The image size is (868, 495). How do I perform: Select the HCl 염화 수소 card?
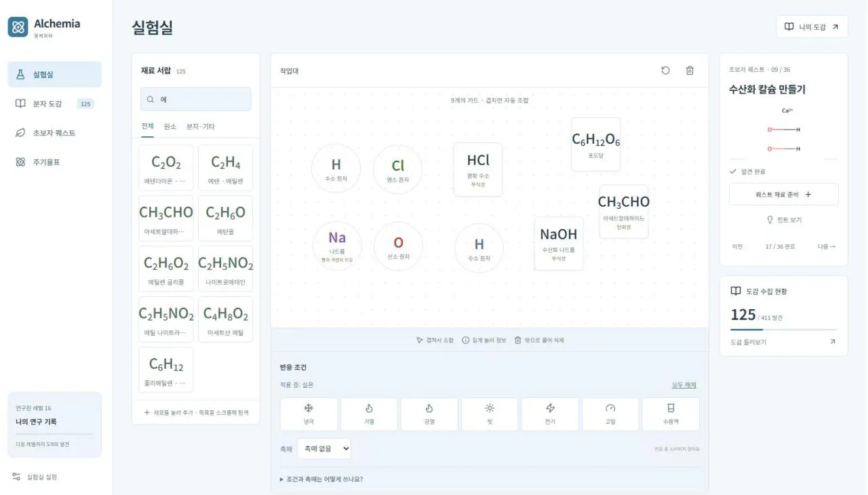478,170
